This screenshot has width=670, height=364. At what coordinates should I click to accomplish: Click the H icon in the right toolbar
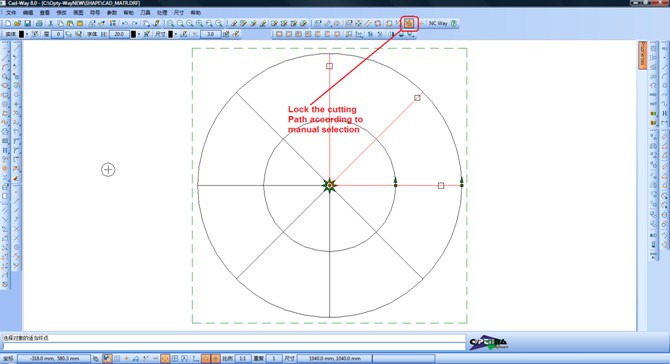(x=664, y=113)
